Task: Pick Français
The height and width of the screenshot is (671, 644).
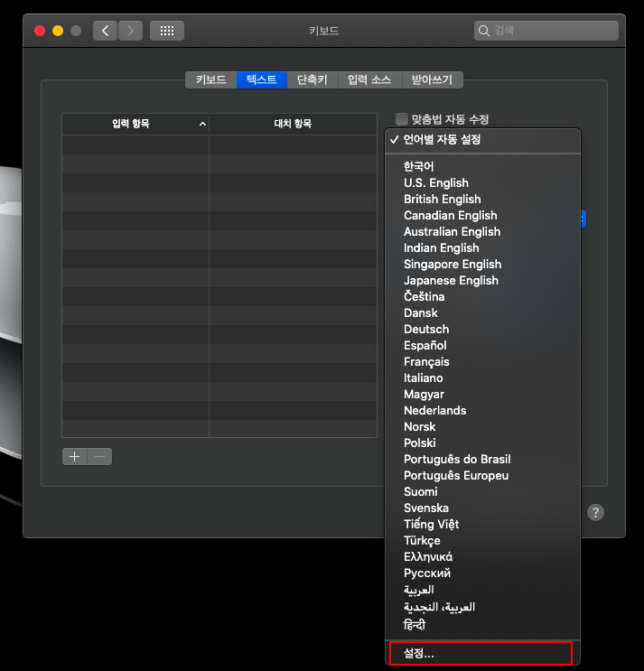Action: click(482, 361)
